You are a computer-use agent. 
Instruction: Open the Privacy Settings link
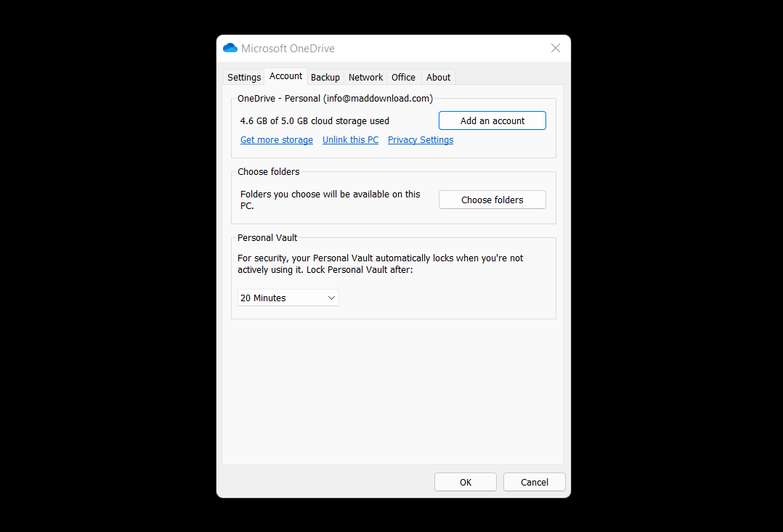click(x=421, y=140)
